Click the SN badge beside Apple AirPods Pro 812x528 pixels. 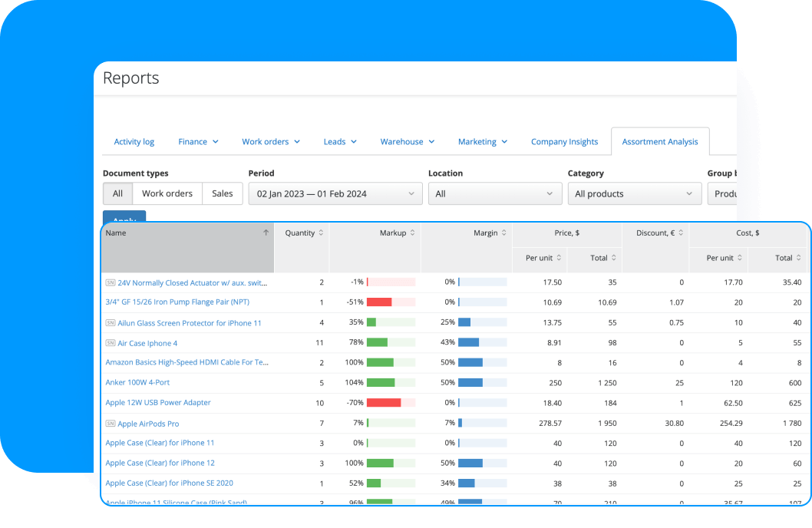click(111, 423)
